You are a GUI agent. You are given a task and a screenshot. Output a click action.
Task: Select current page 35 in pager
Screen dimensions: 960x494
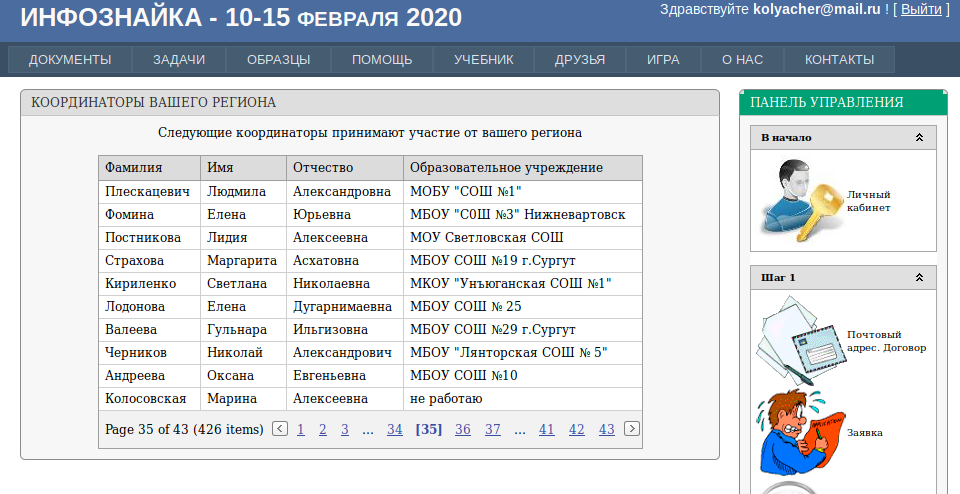coord(429,429)
